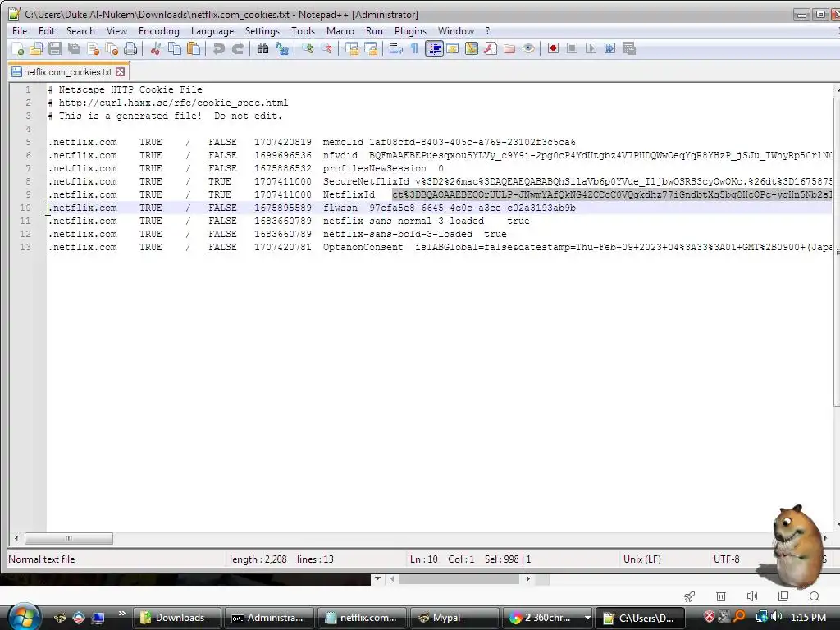Toggle the Function List icon
The image size is (840, 630).
(x=491, y=48)
